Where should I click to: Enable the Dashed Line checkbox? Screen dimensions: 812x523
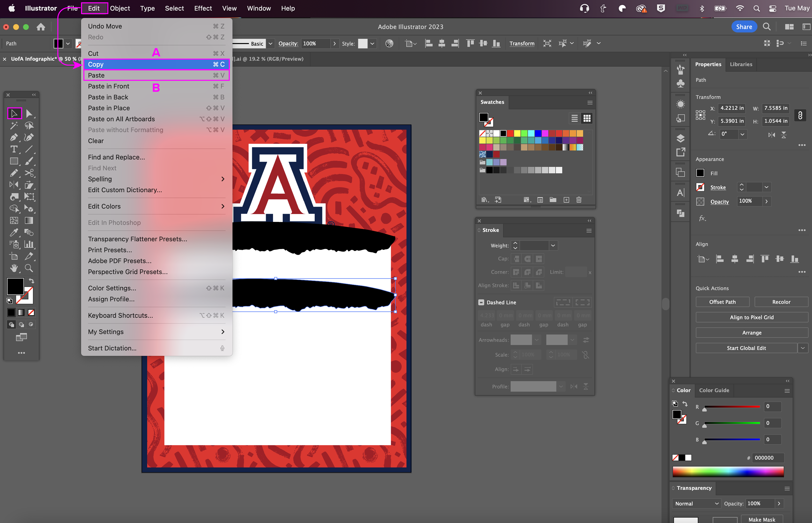pyautogui.click(x=481, y=302)
